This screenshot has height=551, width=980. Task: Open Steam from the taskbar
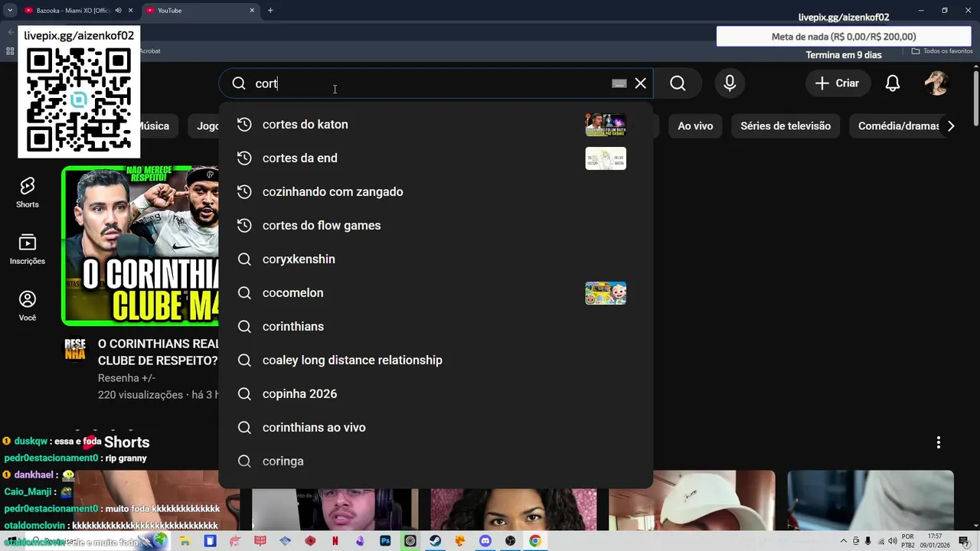tap(435, 541)
